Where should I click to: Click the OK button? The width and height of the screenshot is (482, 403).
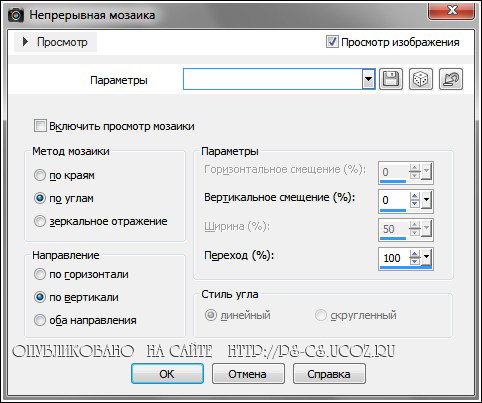(167, 374)
